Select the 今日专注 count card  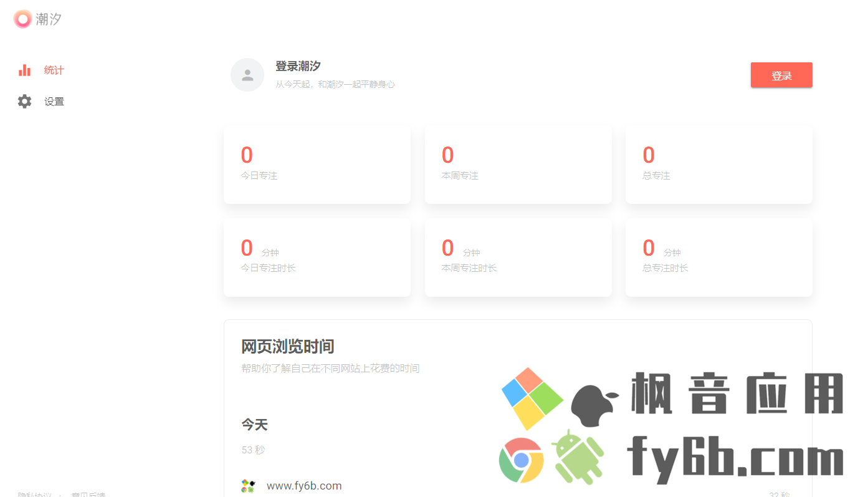click(x=317, y=165)
